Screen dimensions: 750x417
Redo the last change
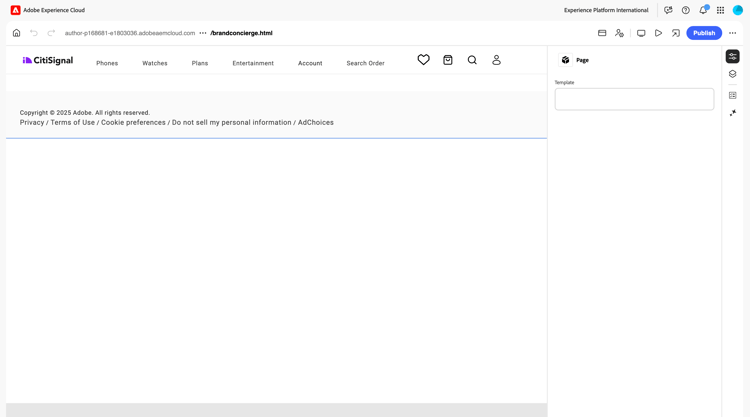[51, 33]
